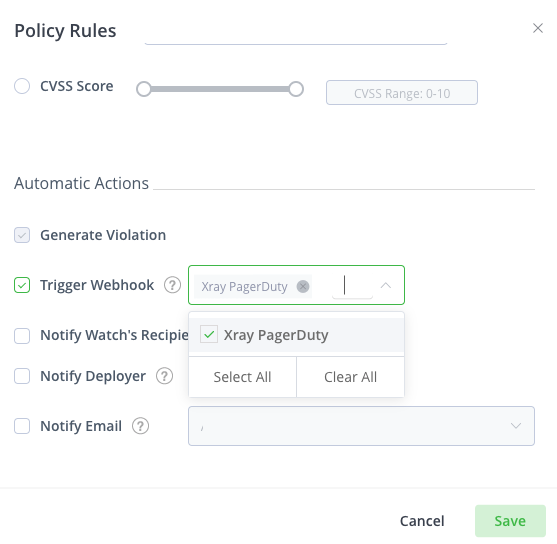
Task: Click the help icon beside Trigger Webhook
Action: 172,285
